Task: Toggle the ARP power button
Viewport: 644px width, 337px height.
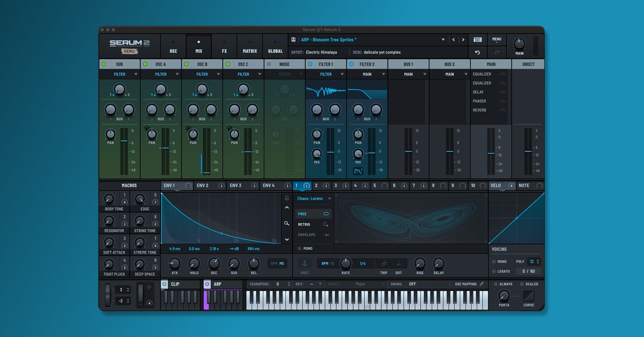Action: point(207,284)
